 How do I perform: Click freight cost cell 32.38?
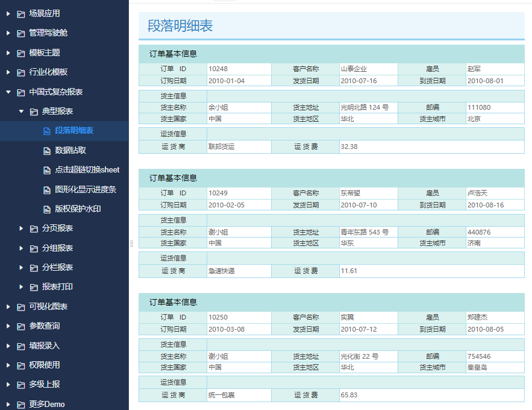coord(432,147)
